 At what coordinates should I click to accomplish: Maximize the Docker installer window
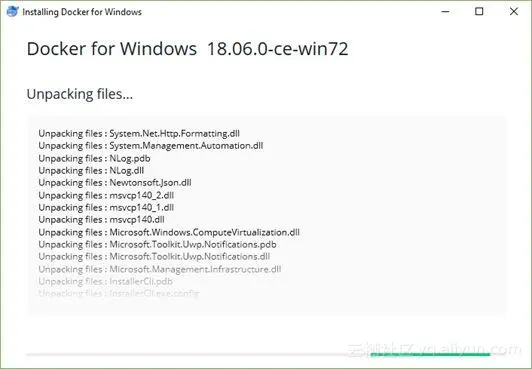479,12
